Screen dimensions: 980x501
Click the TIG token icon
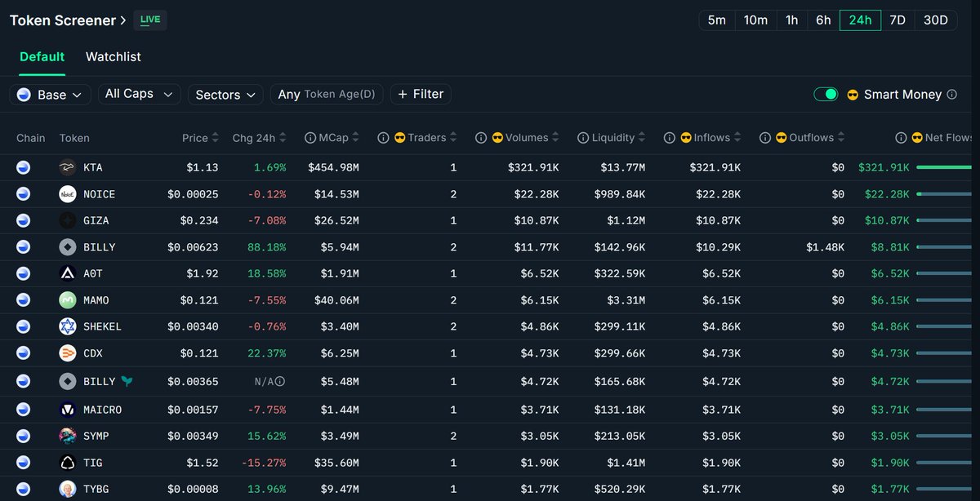pos(68,463)
